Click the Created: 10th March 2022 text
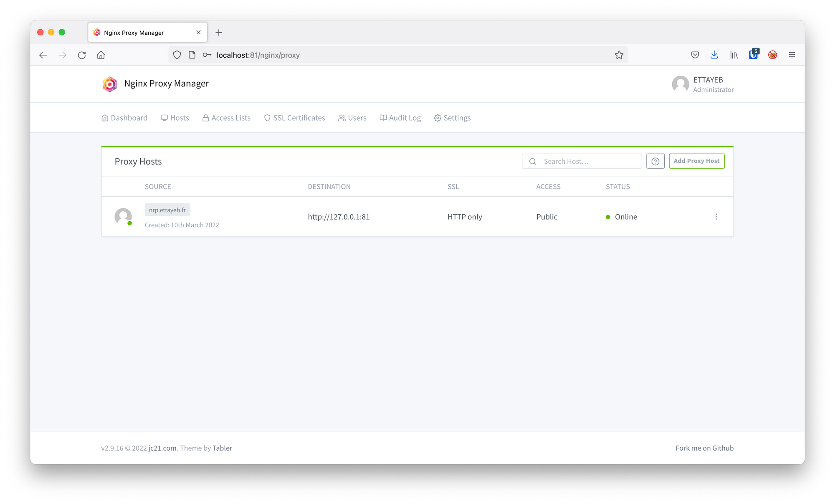 [182, 225]
